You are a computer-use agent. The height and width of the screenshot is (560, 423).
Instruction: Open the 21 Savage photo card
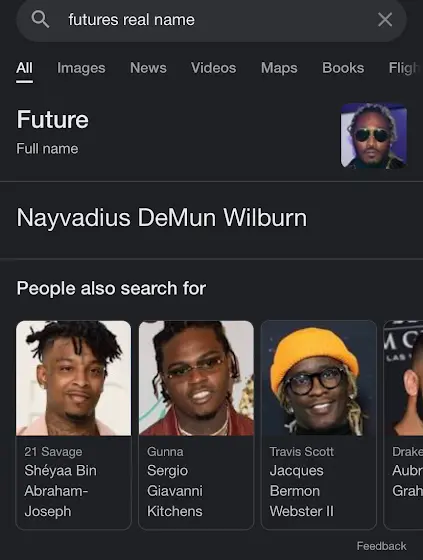pos(74,425)
